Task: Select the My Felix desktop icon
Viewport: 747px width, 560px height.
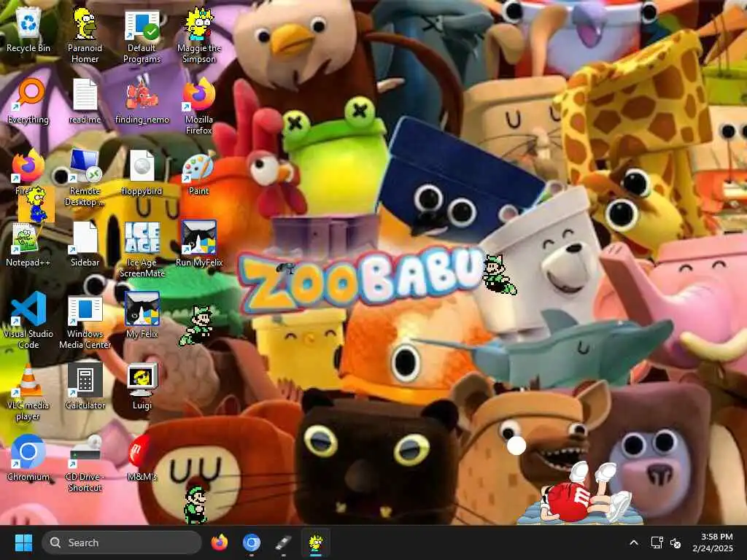Action: tap(142, 315)
